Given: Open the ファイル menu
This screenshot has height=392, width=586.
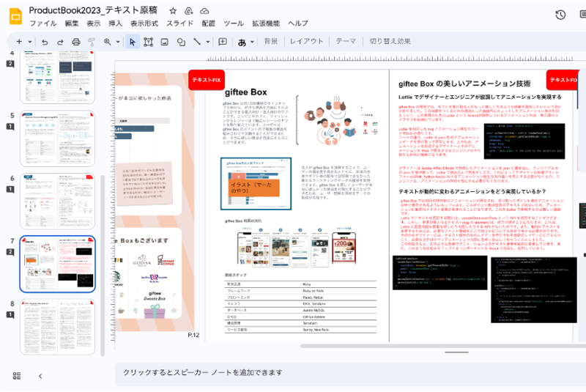Looking at the screenshot, I should coord(43,23).
